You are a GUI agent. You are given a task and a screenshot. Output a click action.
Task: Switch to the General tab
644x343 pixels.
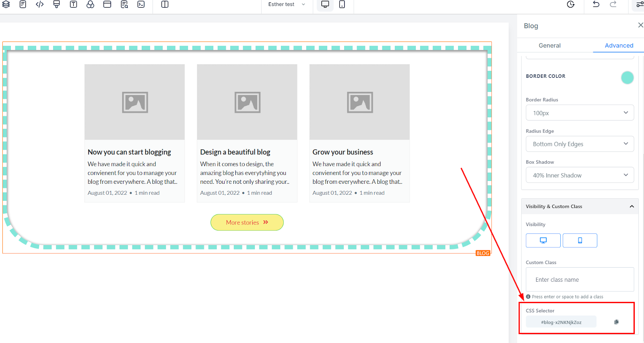coord(549,46)
